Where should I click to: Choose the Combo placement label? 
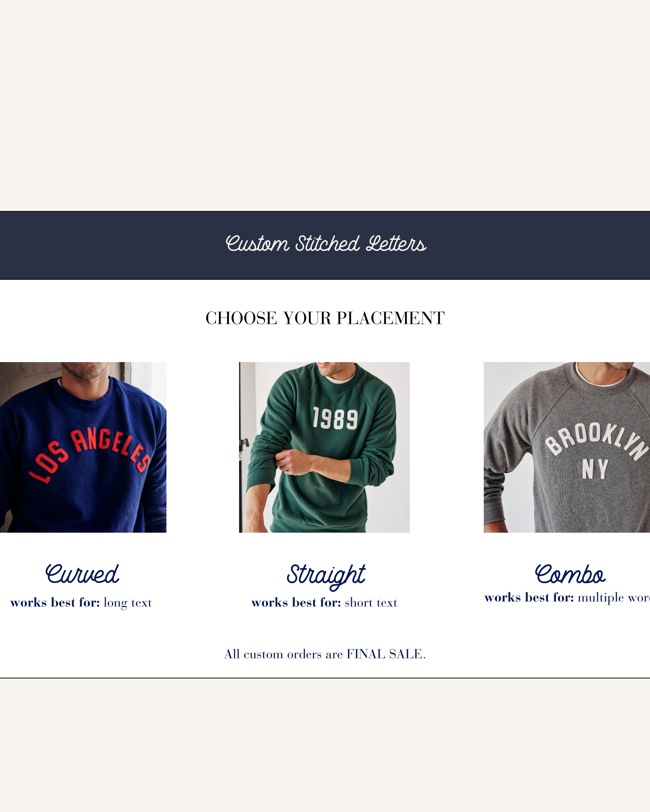[x=570, y=574]
